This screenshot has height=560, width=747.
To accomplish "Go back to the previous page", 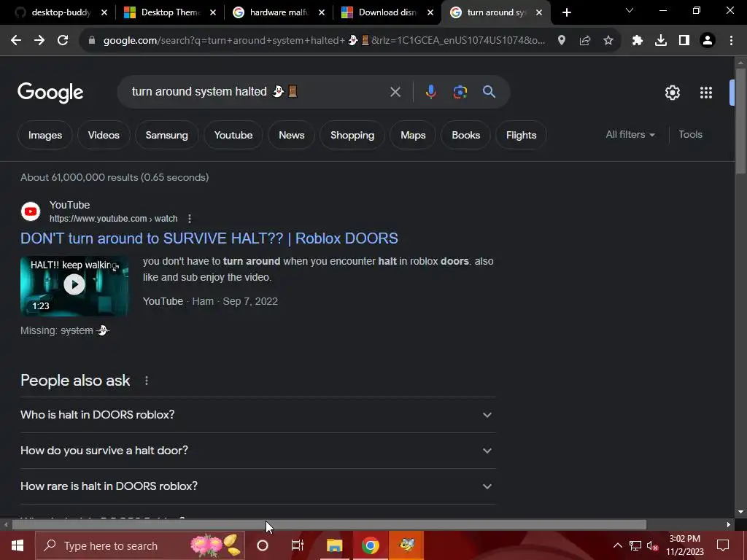I will 16,41.
